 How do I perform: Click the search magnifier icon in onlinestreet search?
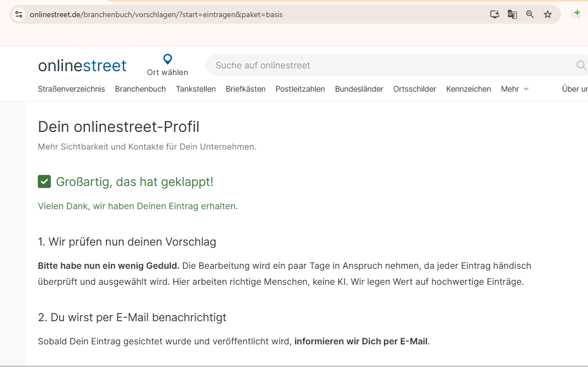click(x=581, y=65)
